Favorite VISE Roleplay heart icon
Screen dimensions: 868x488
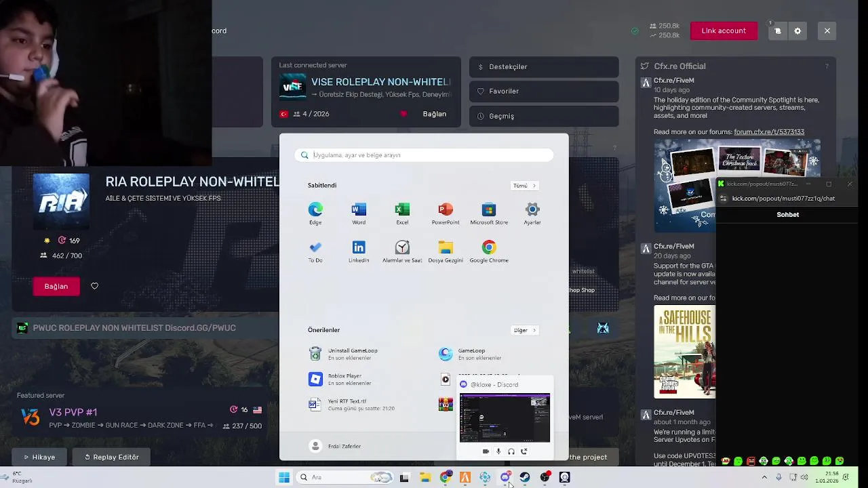click(x=403, y=114)
